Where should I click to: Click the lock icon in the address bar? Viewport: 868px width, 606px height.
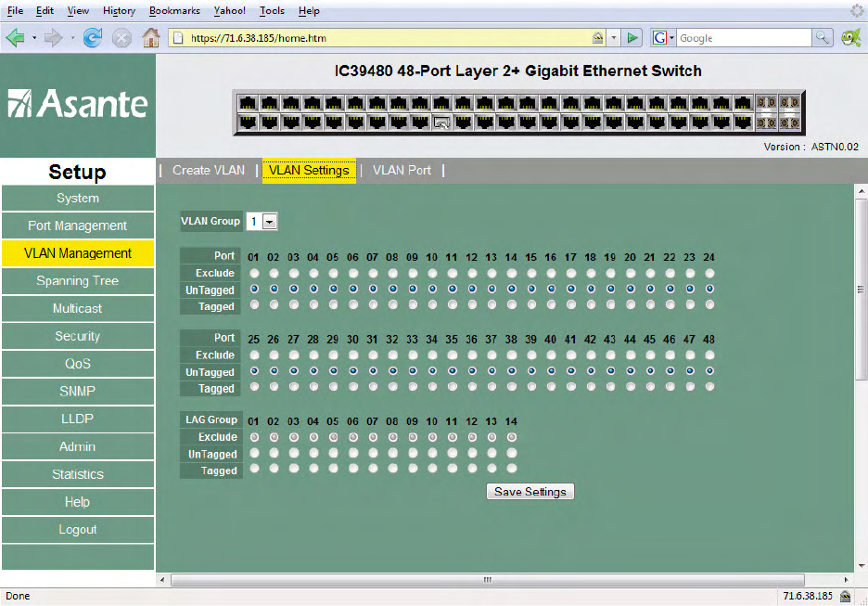click(597, 38)
